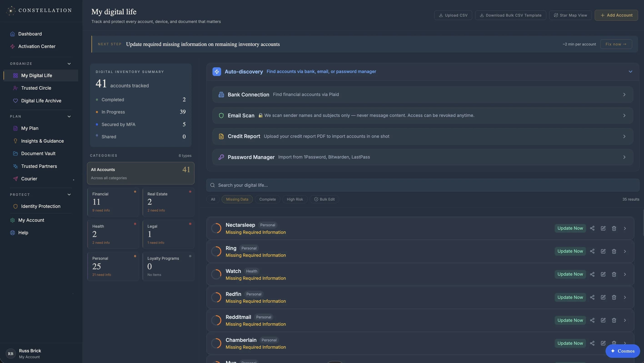Collapse the Protect sidebar section

(x=69, y=195)
